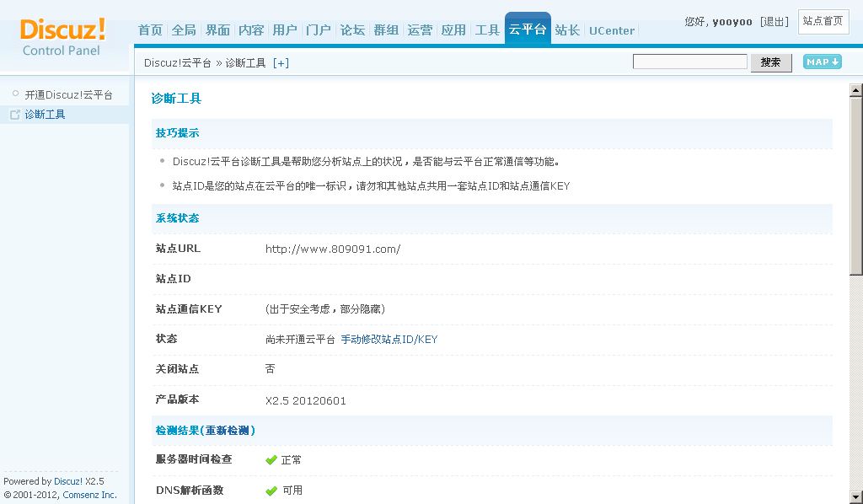863x504 pixels.
Task: Click the 系统状态 section header
Action: point(177,218)
